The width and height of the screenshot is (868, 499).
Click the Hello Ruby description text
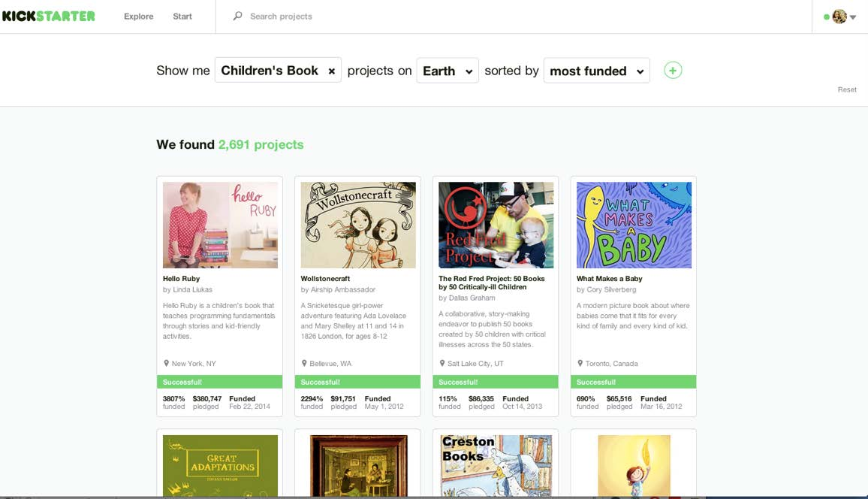[219, 321]
